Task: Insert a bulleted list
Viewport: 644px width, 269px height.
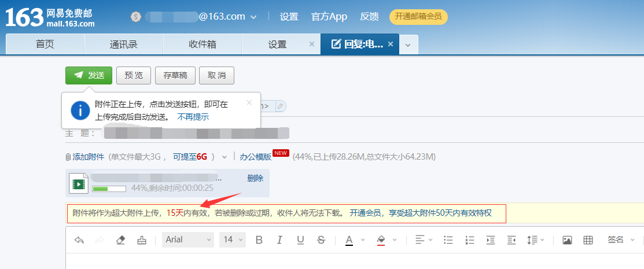Action: pyautogui.click(x=449, y=240)
